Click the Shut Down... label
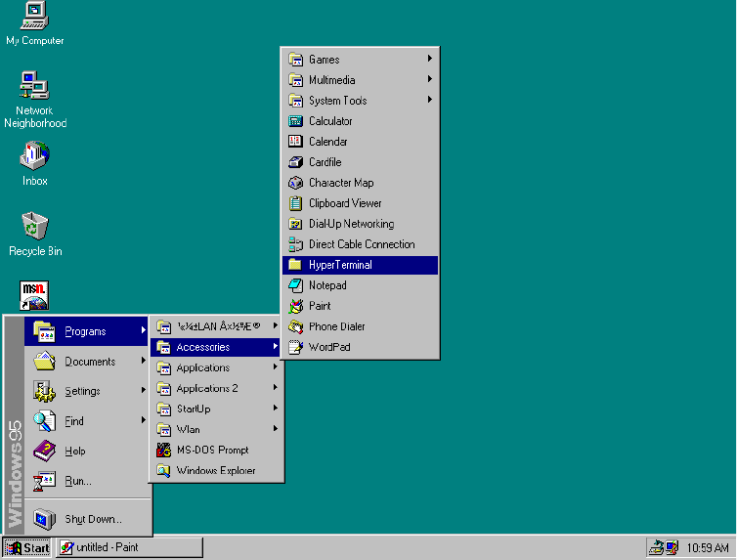This screenshot has height=560, width=737. [x=94, y=519]
